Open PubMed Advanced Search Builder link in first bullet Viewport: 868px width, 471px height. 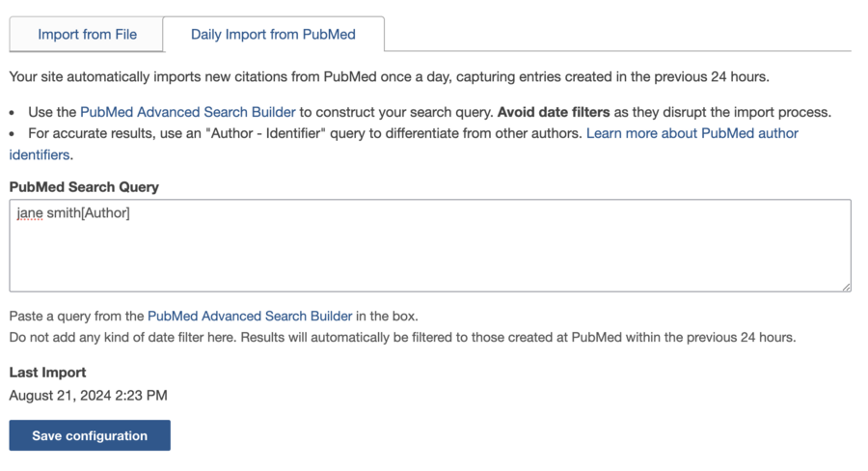(x=187, y=112)
